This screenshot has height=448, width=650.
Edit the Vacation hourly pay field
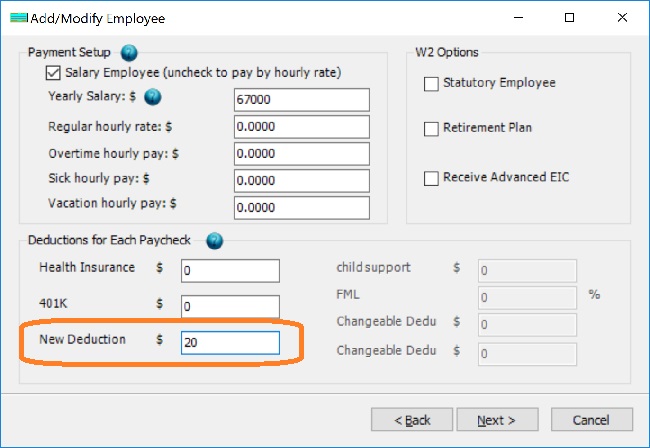301,208
